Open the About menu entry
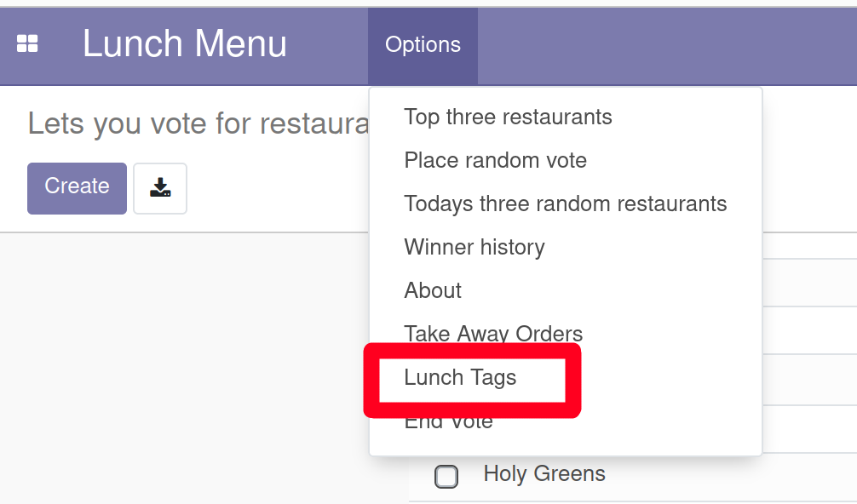Viewport: 857px width, 504px height. 433,290
